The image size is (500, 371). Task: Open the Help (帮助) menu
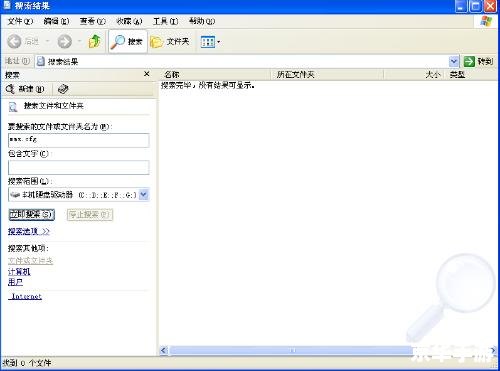(202, 21)
